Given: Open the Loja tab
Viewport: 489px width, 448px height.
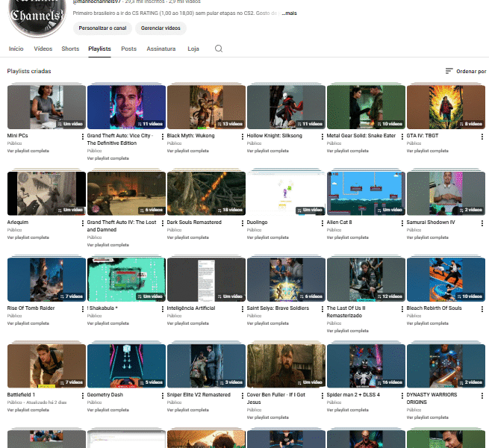Looking at the screenshot, I should (193, 49).
